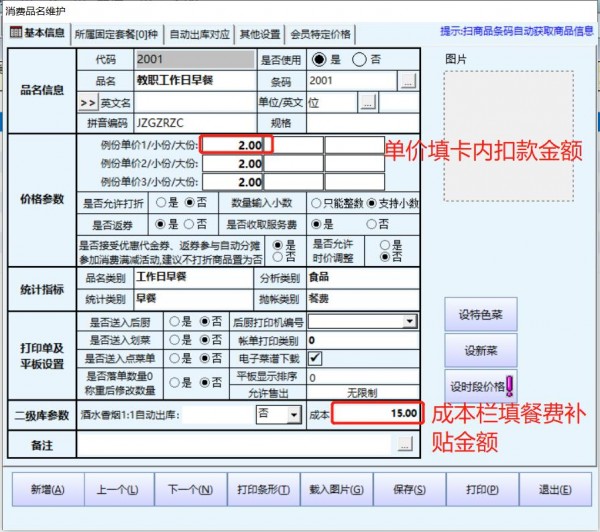This screenshot has width=600, height=532.
Task: Select 否 for 是否使用
Action: click(362, 59)
